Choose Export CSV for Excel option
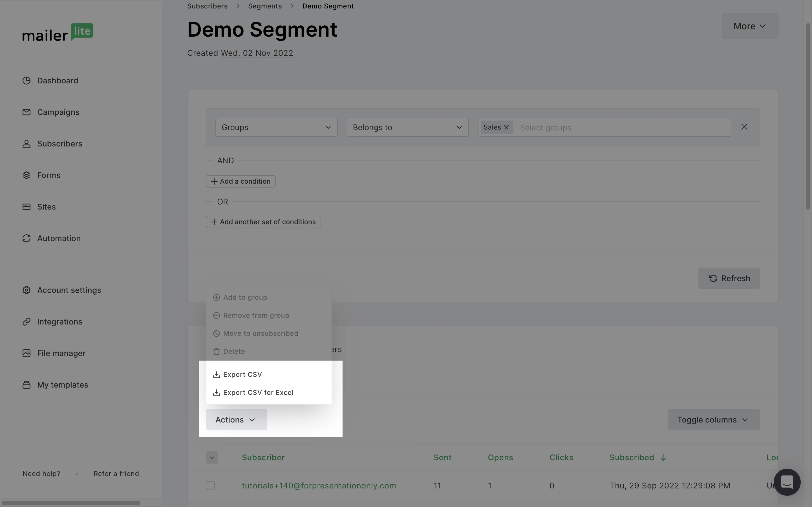The width and height of the screenshot is (812, 507). [258, 393]
